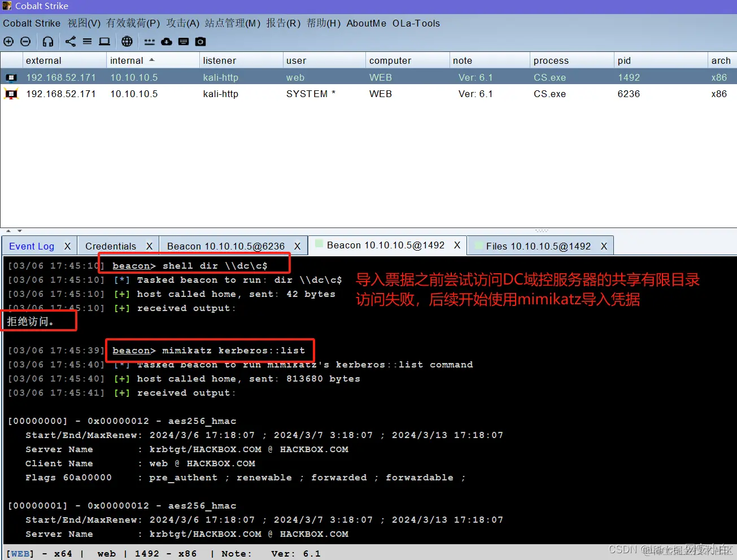Viewport: 737px width, 560px height.
Task: Open the OLa-Tools menu
Action: (x=416, y=23)
